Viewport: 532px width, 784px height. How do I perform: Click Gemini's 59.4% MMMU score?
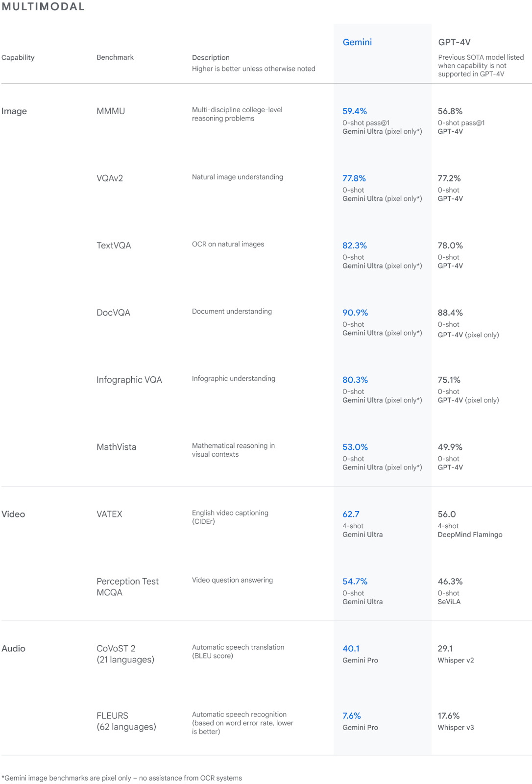coord(355,111)
